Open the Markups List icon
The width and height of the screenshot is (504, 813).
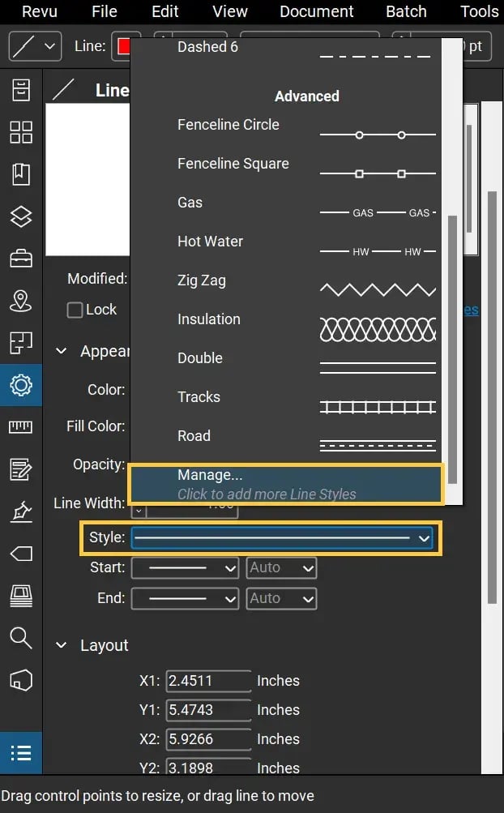21,753
